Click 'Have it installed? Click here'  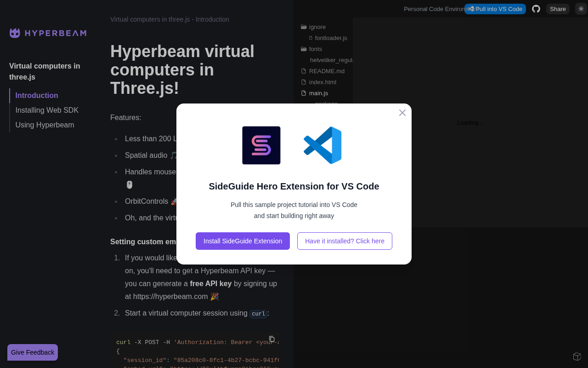point(345,241)
